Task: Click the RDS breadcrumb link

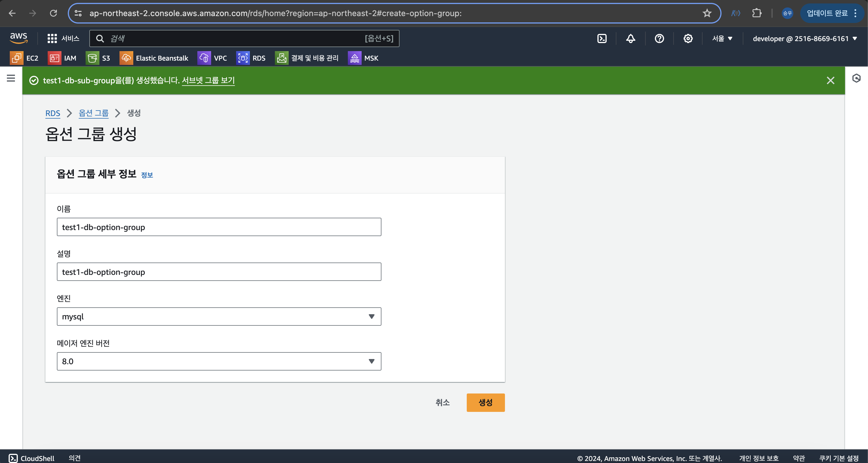Action: [53, 113]
